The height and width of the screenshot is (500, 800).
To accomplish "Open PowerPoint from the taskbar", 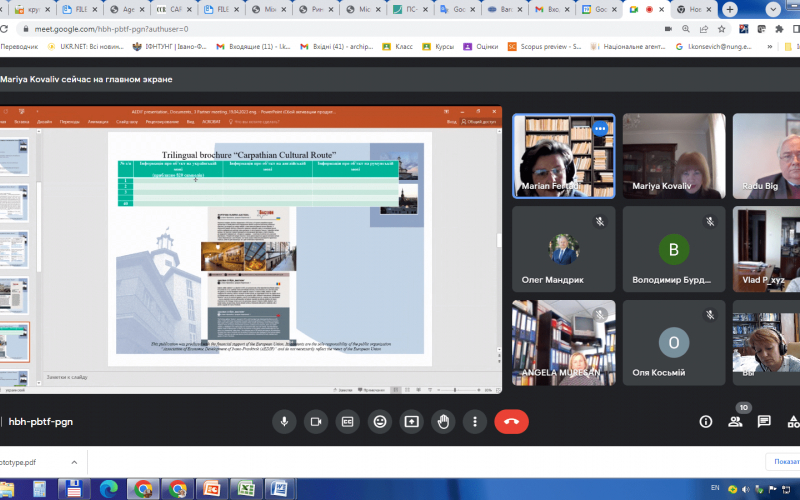I will [x=212, y=489].
